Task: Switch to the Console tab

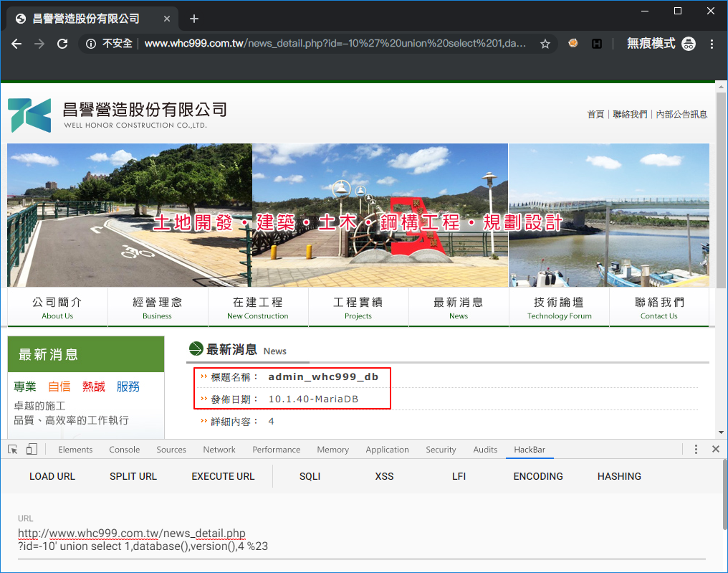Action: 125,450
